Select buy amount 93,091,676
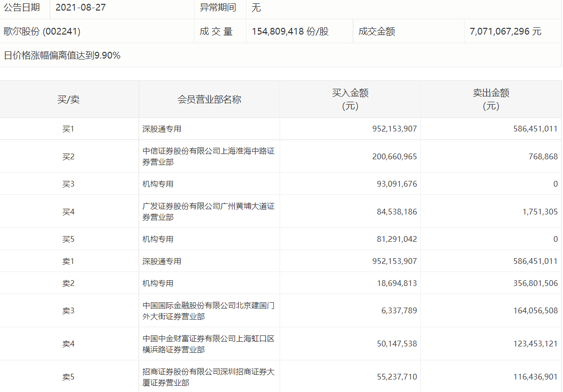The height and width of the screenshot is (392, 563). pyautogui.click(x=397, y=184)
